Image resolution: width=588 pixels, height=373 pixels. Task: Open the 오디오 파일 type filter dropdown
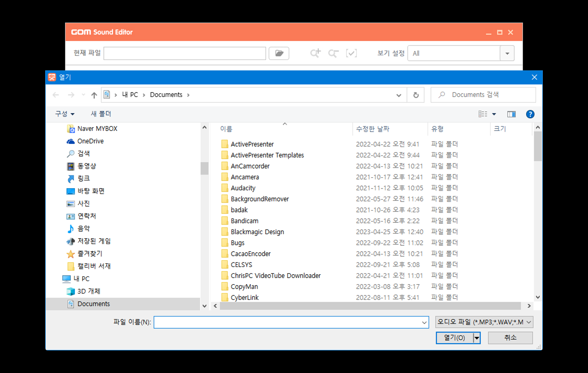[x=484, y=322]
